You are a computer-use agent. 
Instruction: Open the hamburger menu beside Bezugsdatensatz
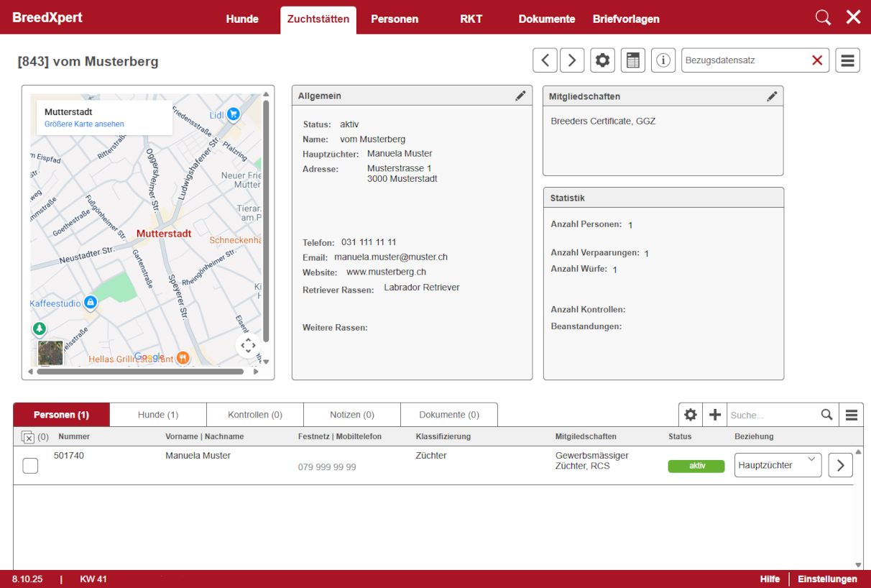click(x=847, y=60)
